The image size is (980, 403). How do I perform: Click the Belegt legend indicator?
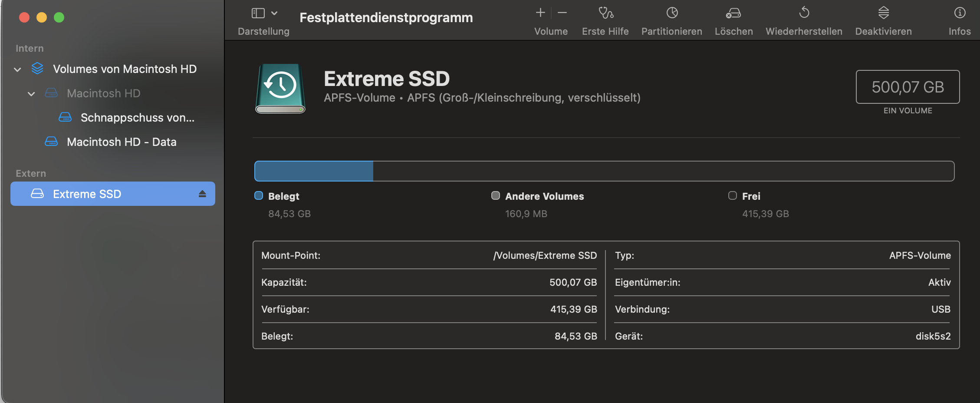pyautogui.click(x=259, y=196)
